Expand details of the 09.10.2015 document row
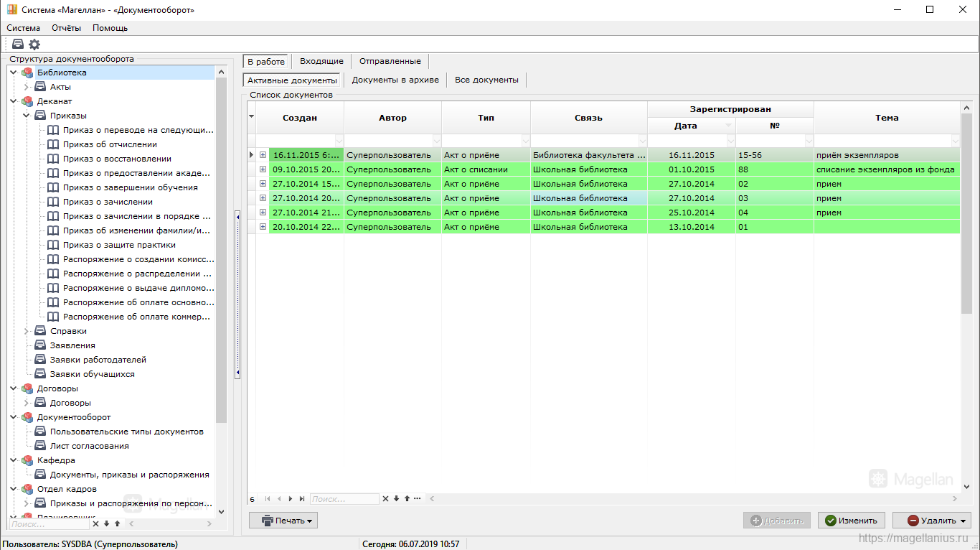980x550 pixels. coord(263,169)
